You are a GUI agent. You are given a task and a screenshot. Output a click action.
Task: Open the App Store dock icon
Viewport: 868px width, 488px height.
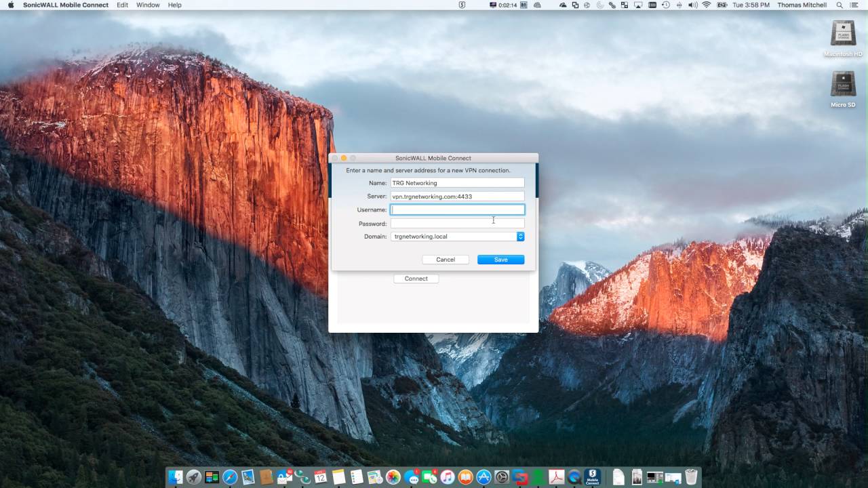[484, 476]
